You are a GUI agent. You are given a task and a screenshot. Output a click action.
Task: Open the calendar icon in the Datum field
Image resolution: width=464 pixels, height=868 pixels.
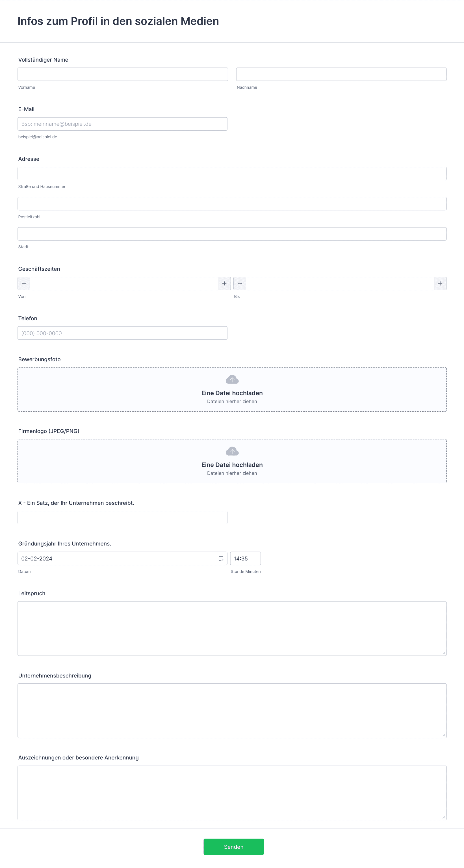221,558
